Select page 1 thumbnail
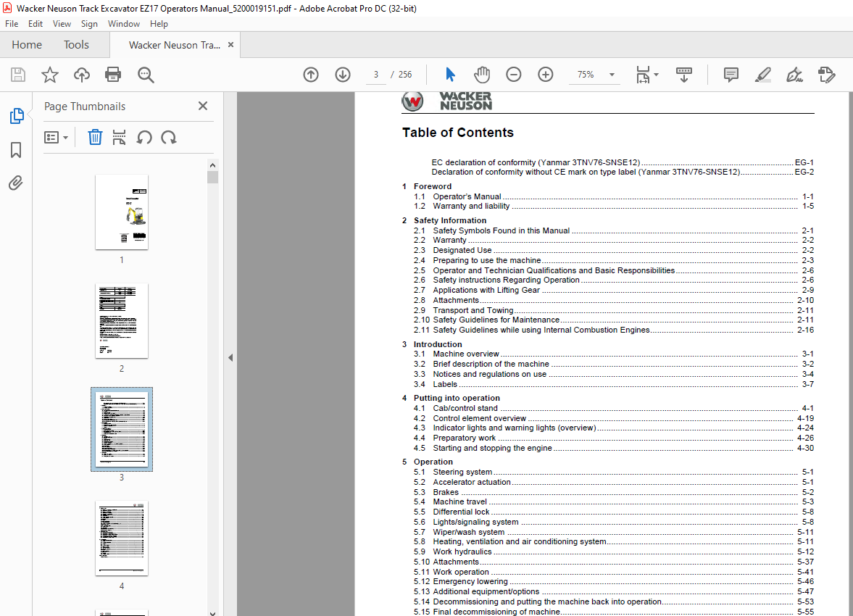Screen dimensions: 853x616 click(121, 212)
